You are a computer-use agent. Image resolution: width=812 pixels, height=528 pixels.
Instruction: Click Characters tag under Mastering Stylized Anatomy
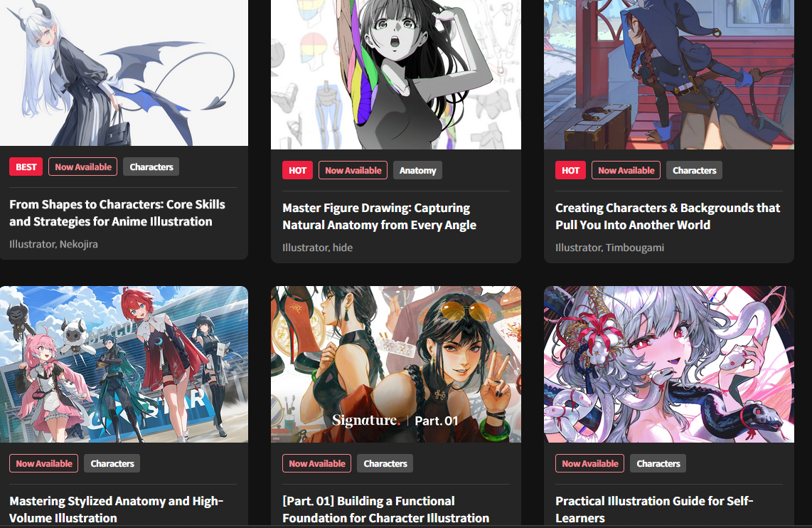point(112,464)
